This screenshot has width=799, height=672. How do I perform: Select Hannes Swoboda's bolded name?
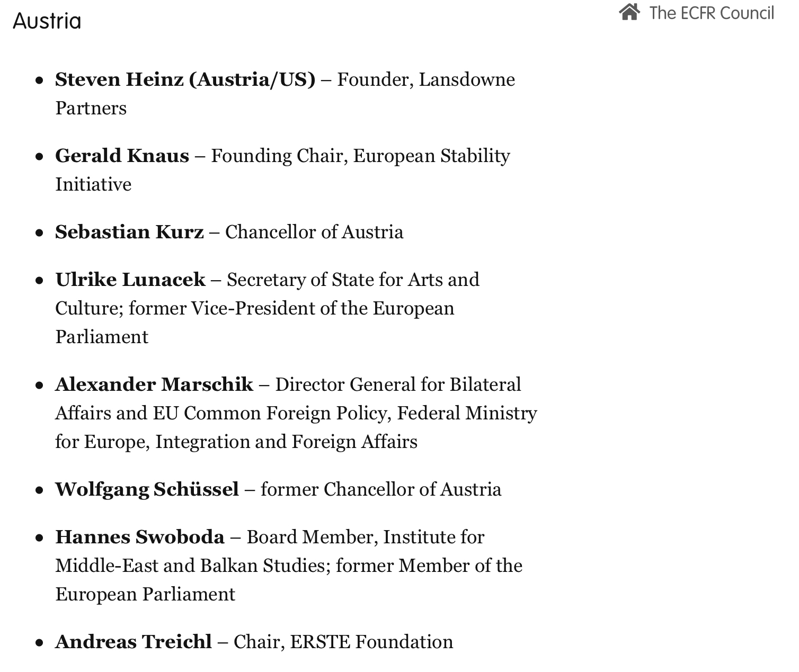[x=140, y=537]
